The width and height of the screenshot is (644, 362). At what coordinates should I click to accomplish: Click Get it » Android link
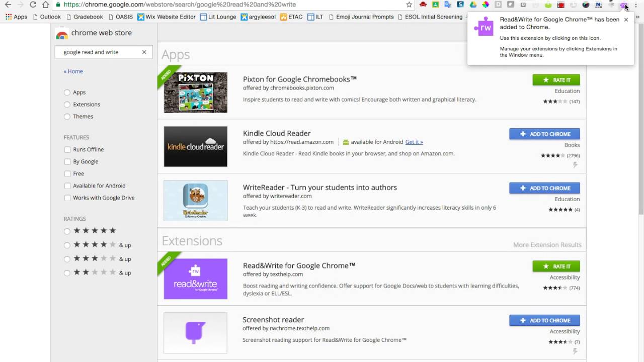click(414, 142)
